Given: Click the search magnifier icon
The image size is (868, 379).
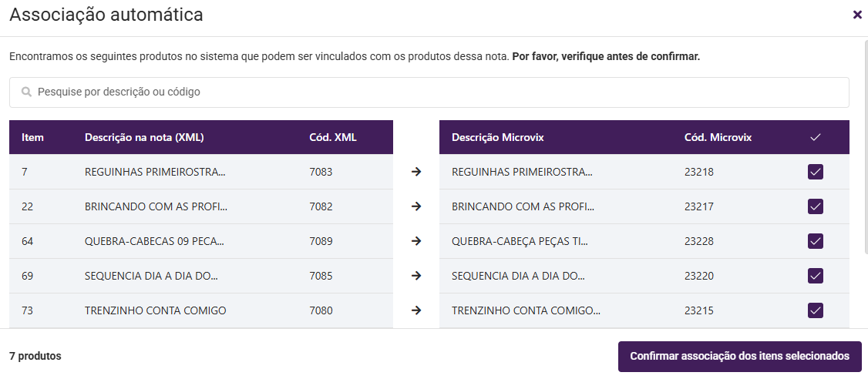Looking at the screenshot, I should tap(26, 92).
